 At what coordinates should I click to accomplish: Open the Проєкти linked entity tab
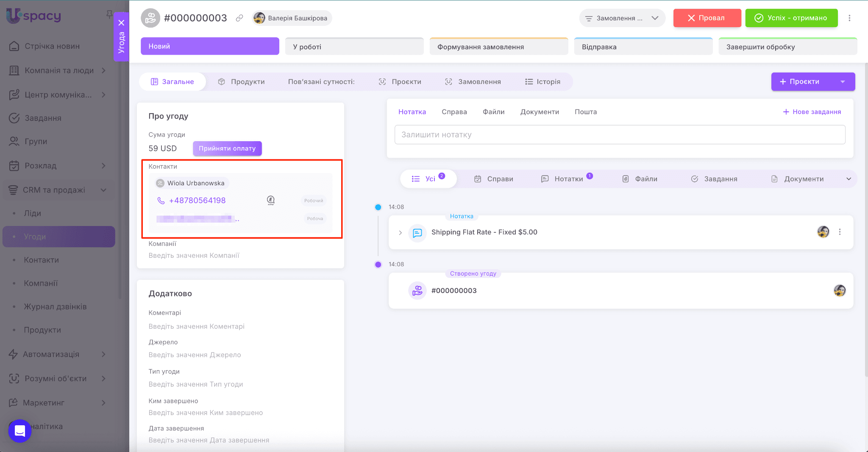click(x=400, y=81)
